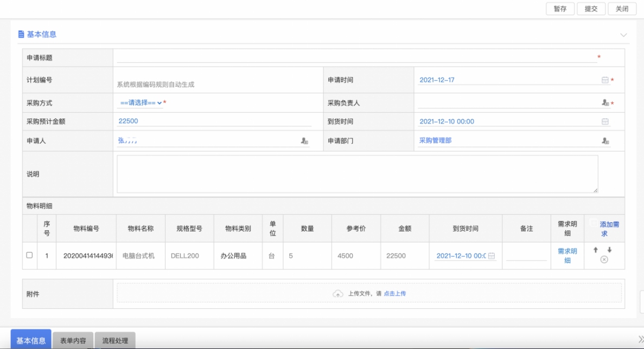This screenshot has height=349, width=644.
Task: Switch to the 流程处理 tab
Action: pos(115,340)
